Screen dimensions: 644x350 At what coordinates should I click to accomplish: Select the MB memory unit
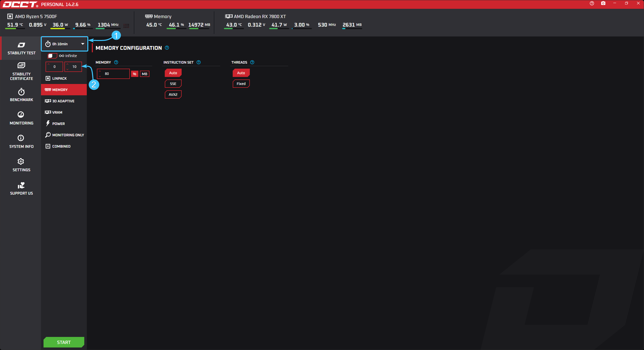click(144, 74)
